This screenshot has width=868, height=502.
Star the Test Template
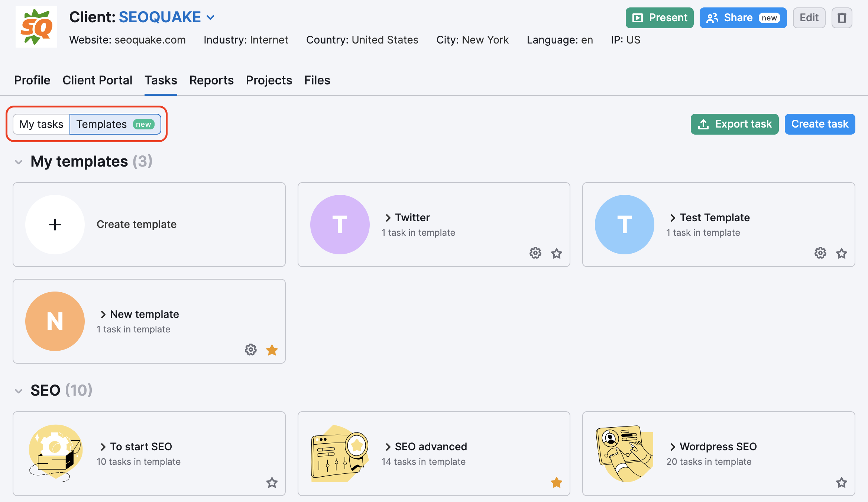(842, 253)
